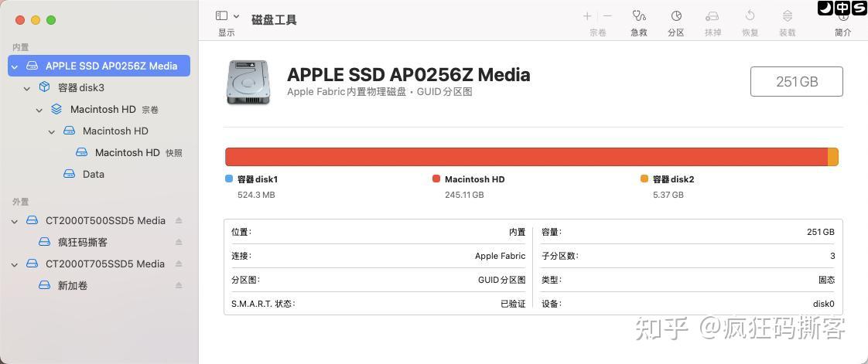Select Macintosh HD 宗卷 volume group

click(x=114, y=110)
